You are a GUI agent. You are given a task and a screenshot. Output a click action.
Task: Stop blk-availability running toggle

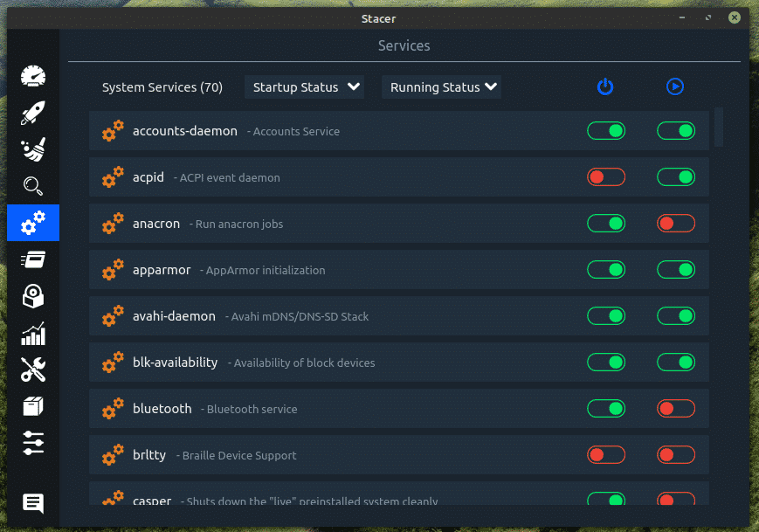676,362
